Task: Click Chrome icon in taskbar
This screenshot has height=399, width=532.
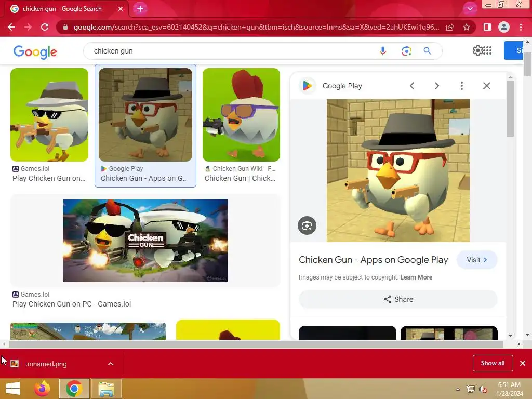Action: click(x=74, y=389)
